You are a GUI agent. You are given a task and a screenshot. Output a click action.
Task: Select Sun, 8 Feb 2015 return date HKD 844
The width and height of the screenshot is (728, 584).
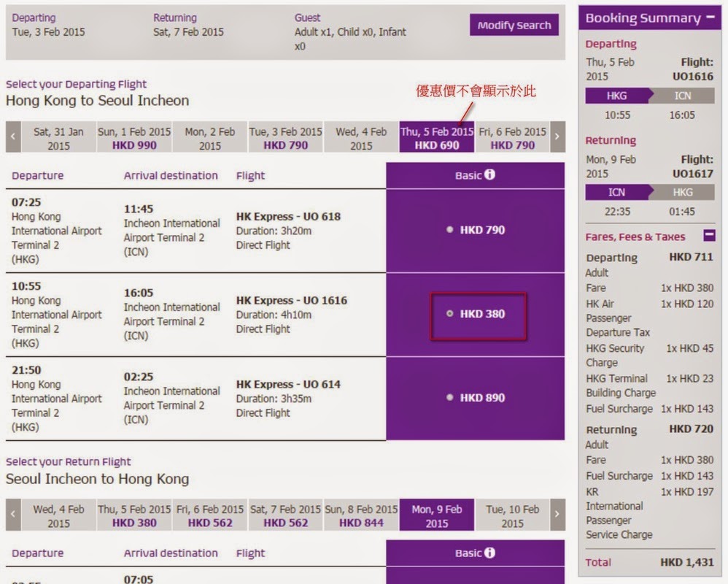pos(361,515)
